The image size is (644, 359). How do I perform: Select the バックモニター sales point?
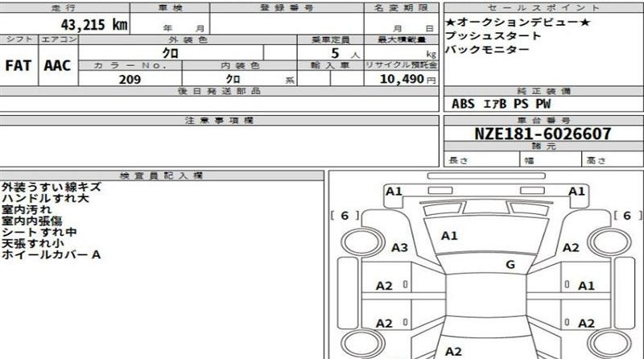pyautogui.click(x=487, y=49)
